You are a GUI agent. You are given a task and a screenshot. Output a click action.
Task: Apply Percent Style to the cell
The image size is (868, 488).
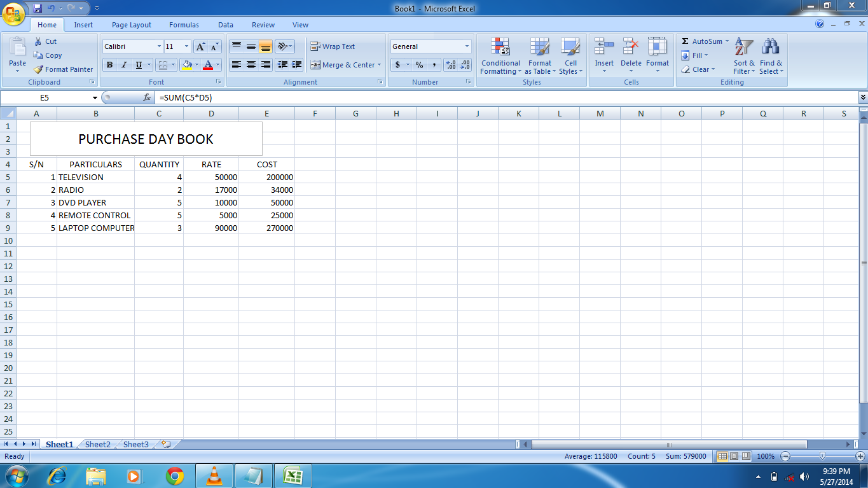419,65
